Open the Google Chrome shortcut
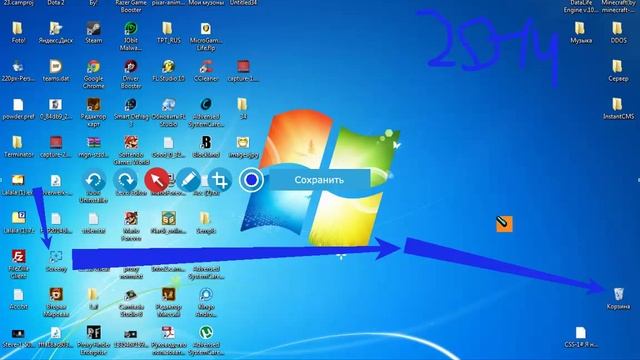This screenshot has width=640, height=360. pos(93,74)
